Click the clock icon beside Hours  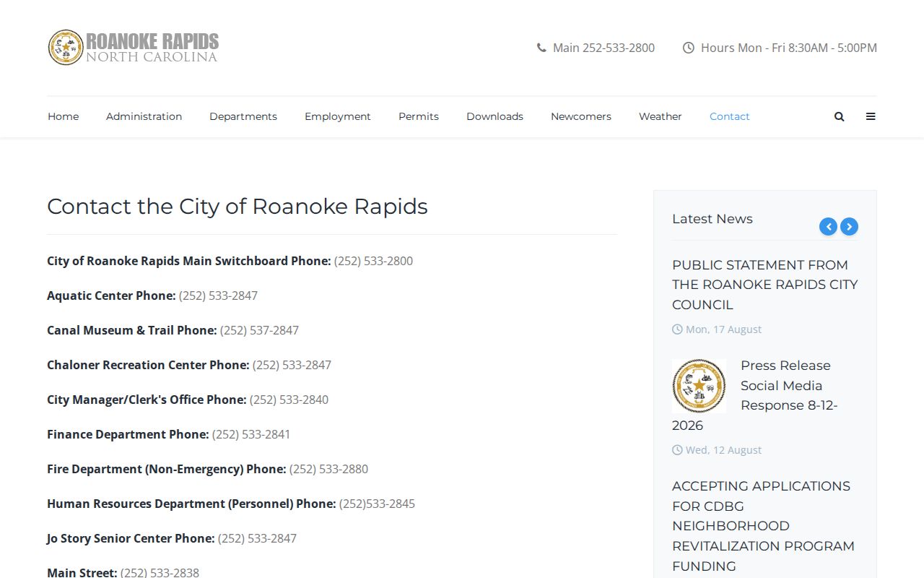[x=689, y=48]
